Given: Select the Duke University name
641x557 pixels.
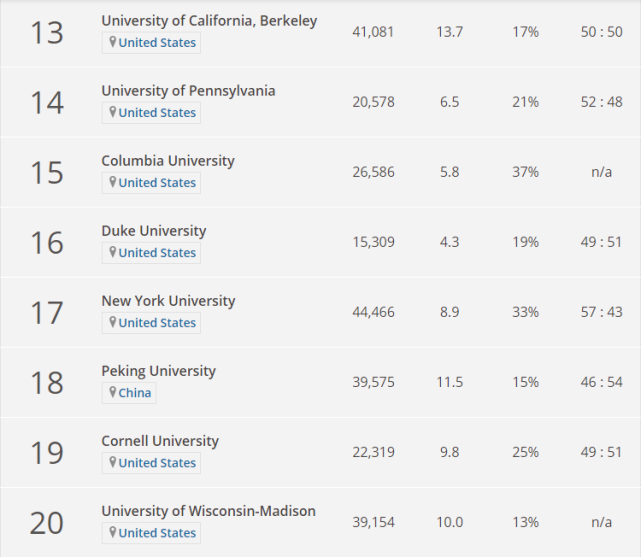Looking at the screenshot, I should point(153,231).
